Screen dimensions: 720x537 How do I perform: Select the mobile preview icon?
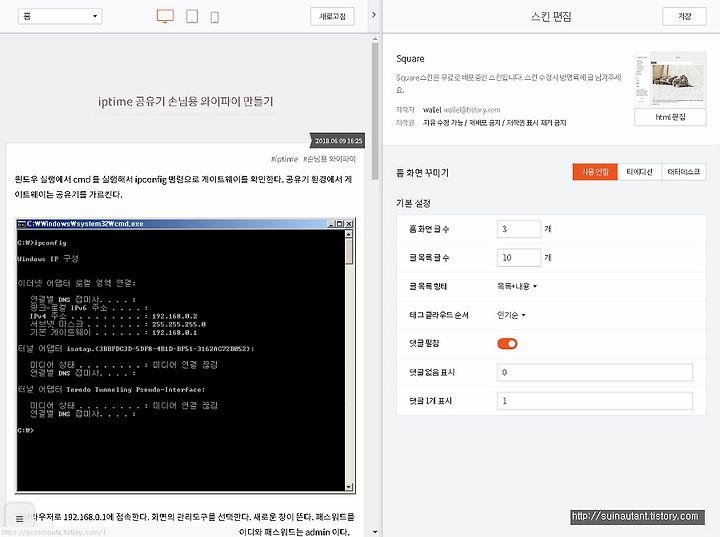[214, 17]
